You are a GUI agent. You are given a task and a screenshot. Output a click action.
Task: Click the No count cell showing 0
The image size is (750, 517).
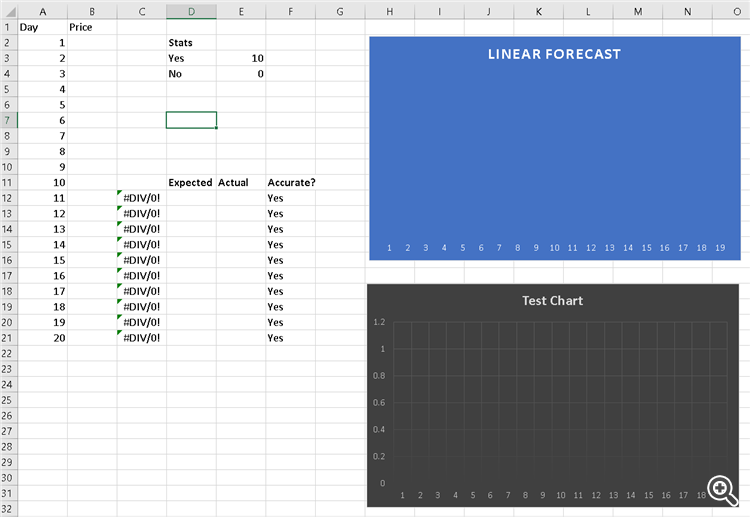click(241, 74)
